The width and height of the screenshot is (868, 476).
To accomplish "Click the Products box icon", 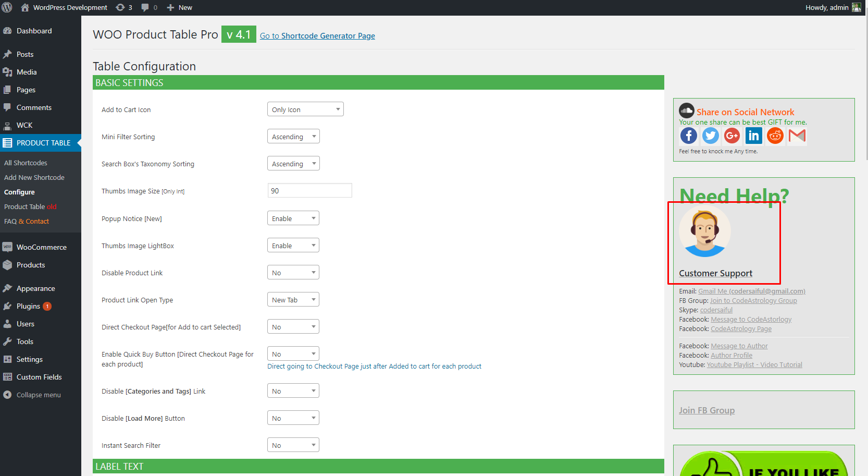I will coord(7,265).
